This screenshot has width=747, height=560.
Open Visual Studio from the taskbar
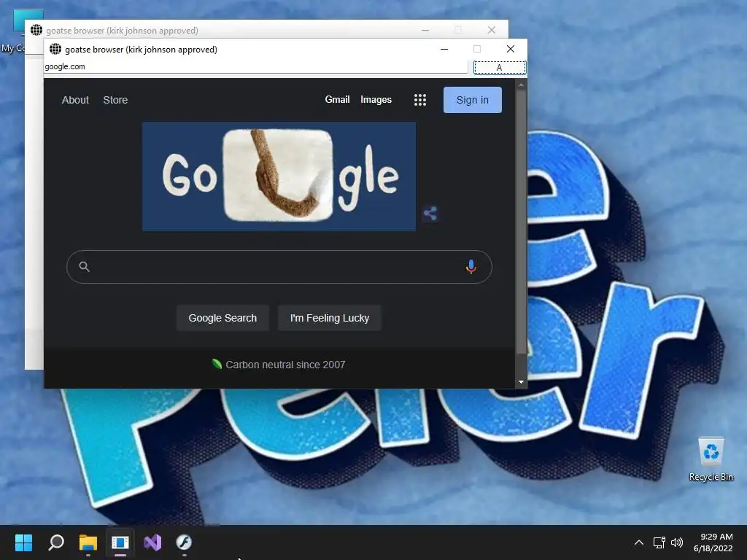tap(152, 542)
